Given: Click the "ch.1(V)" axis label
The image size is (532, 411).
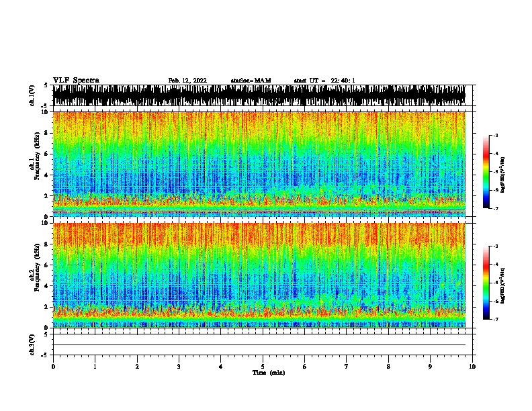Looking at the screenshot, I should [32, 95].
